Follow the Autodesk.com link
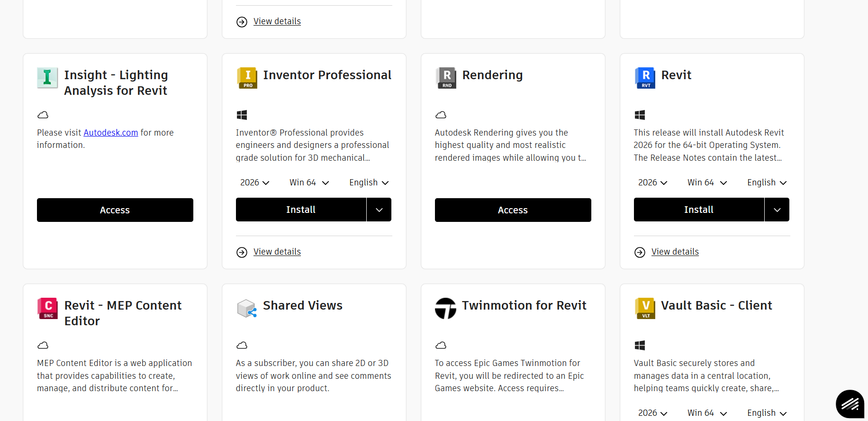This screenshot has width=868, height=421. click(111, 133)
